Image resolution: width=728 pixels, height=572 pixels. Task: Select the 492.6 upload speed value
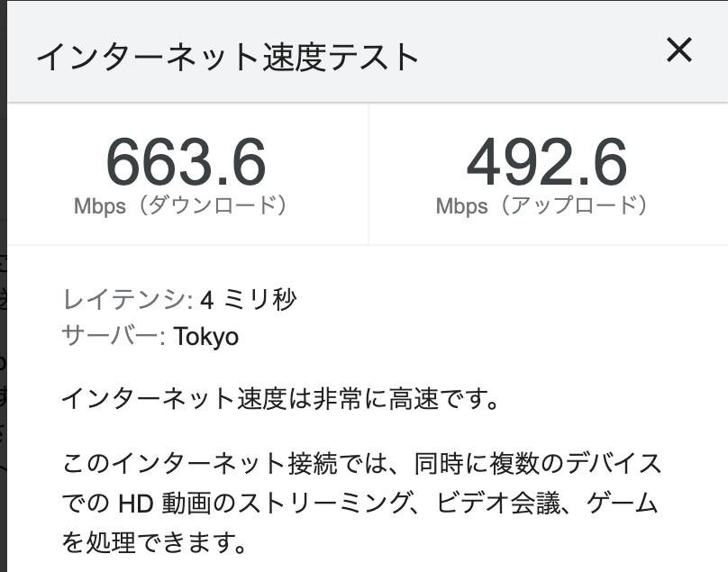[x=546, y=162]
